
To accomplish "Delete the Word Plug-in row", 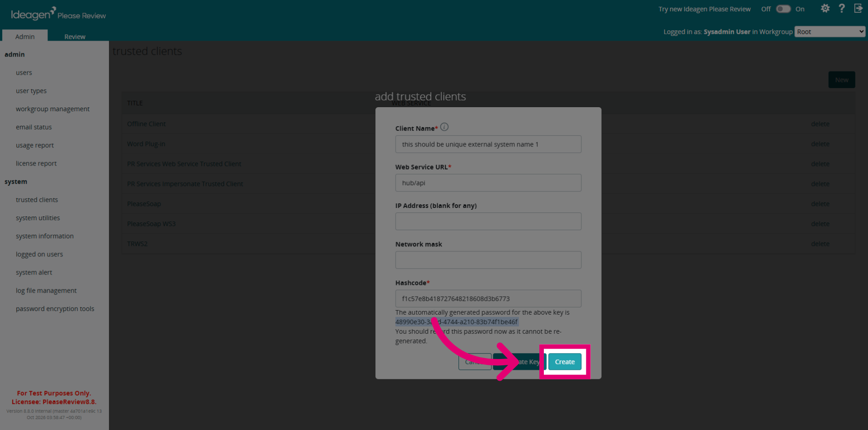I will click(x=820, y=144).
